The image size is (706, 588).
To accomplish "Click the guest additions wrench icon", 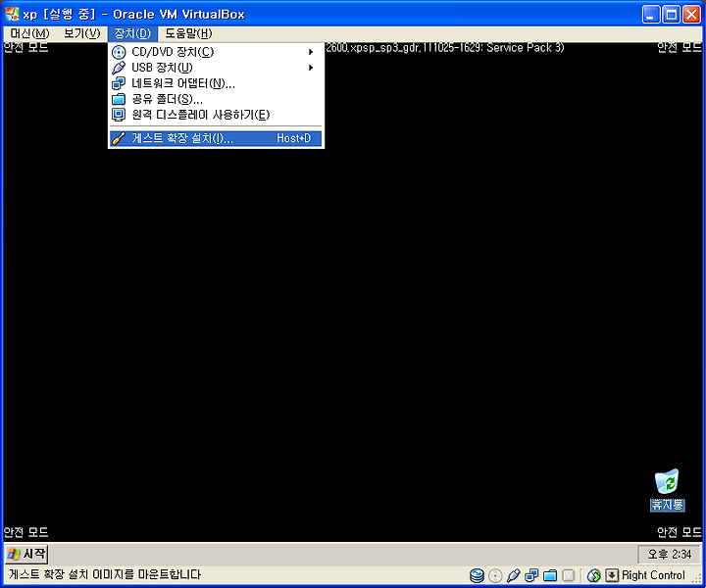I will pos(119,138).
